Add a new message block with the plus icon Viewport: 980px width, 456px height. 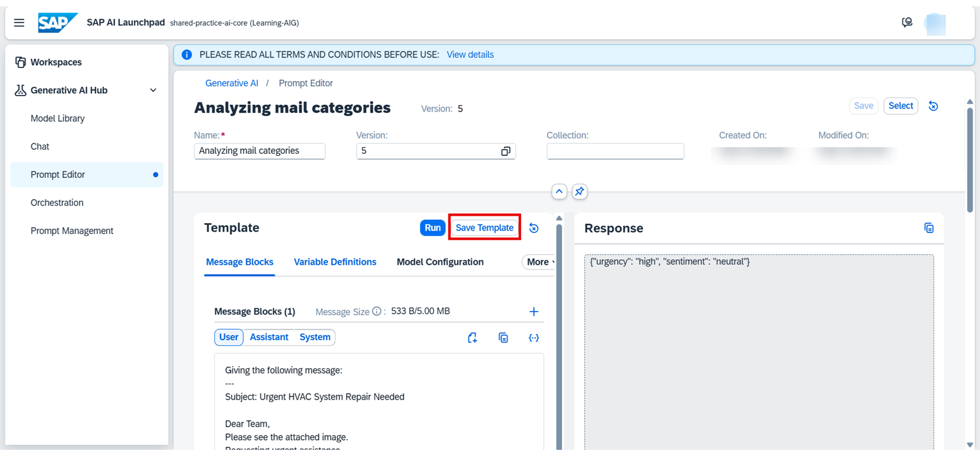(x=534, y=311)
